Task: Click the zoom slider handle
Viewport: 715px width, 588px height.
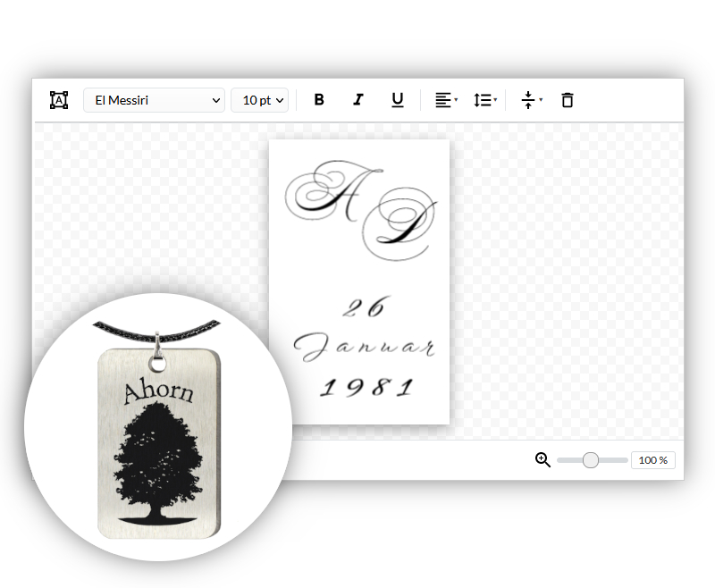Action: [x=591, y=460]
